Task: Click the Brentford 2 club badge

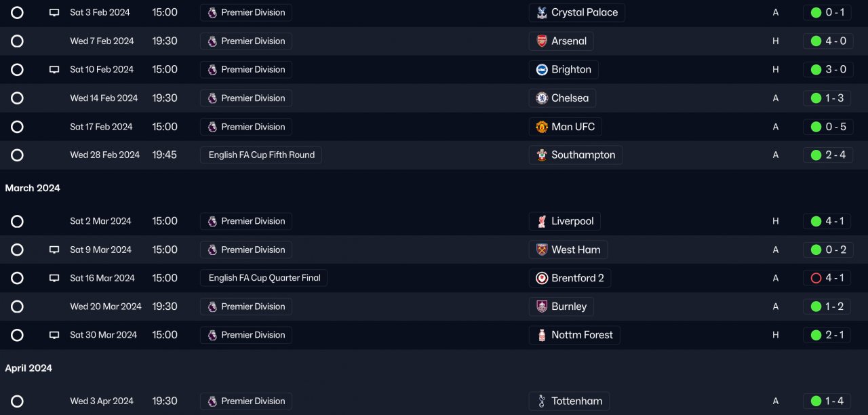Action: point(542,279)
